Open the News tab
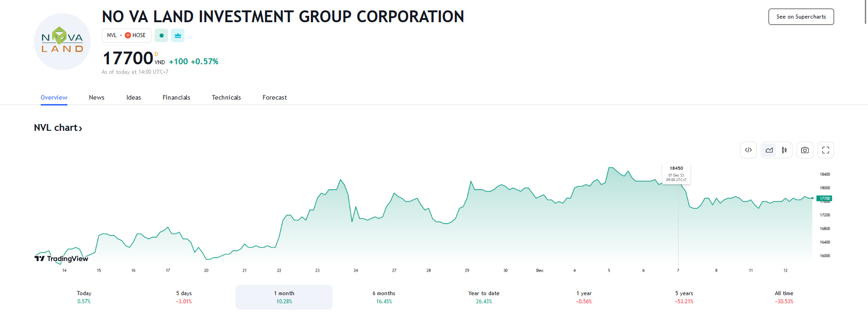 tap(96, 97)
